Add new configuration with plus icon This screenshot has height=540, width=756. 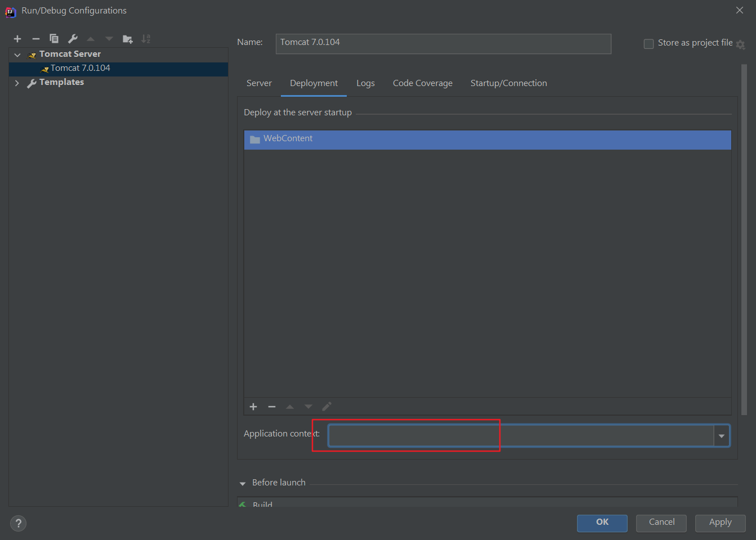point(17,39)
